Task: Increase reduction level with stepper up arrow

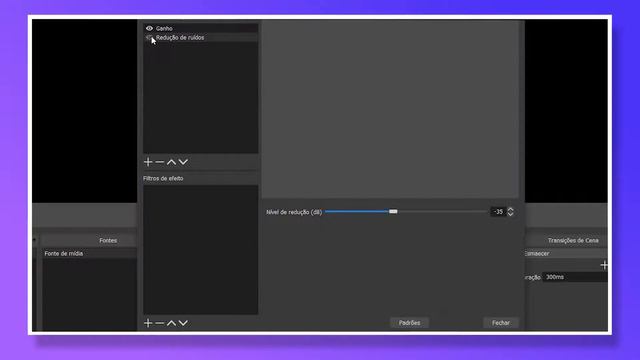Action: (510, 209)
